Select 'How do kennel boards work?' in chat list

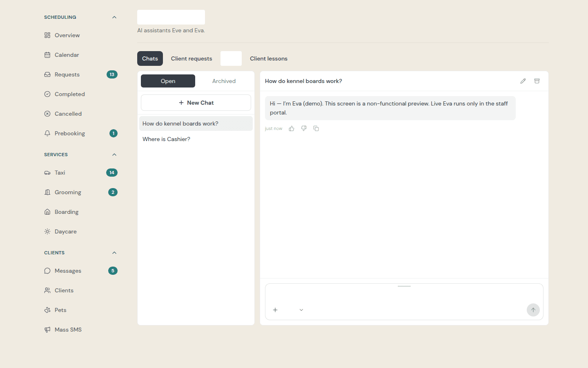tap(196, 123)
